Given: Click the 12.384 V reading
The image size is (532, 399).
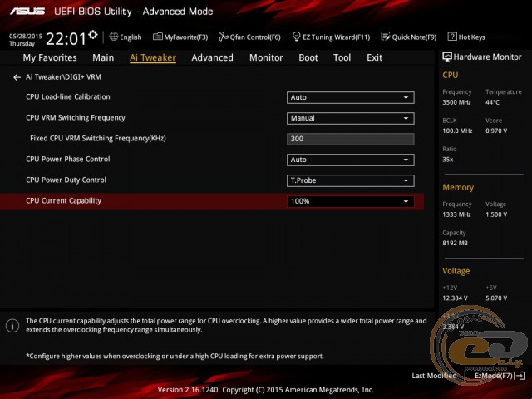Looking at the screenshot, I should [x=455, y=298].
